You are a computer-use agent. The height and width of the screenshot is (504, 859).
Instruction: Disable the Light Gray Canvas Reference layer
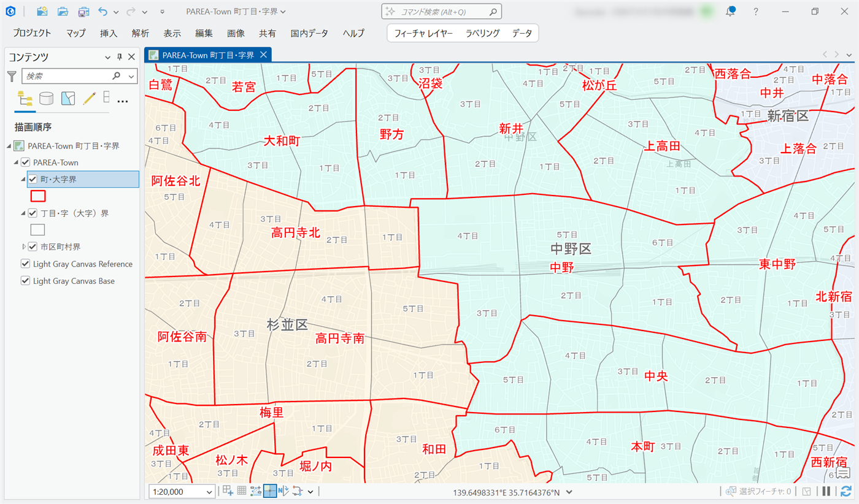[25, 264]
